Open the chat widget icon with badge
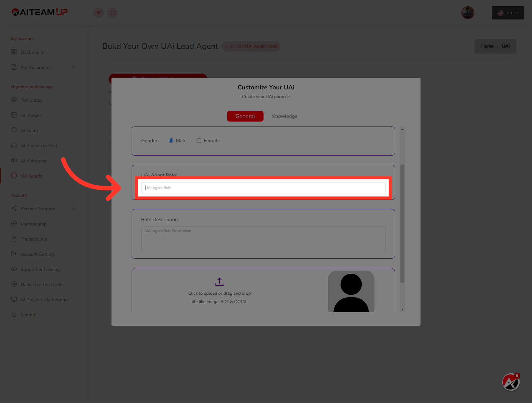The height and width of the screenshot is (403, 532). coord(511,382)
